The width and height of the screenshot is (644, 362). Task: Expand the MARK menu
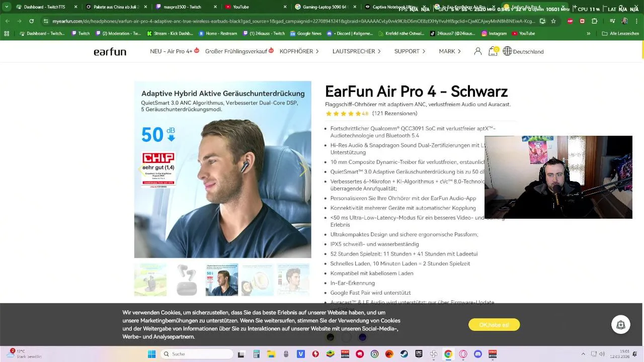pos(450,51)
